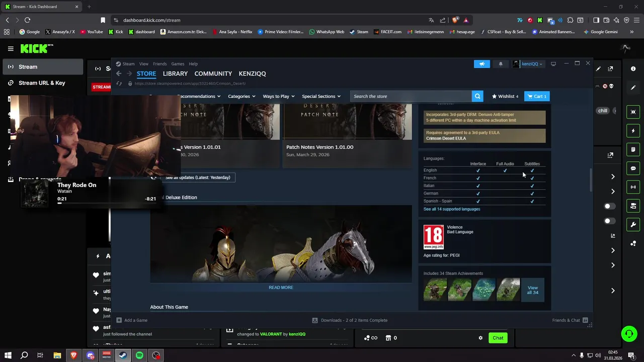Open Steam menu in Steam menu bar
Screen dimensions: 644x362
point(128,64)
